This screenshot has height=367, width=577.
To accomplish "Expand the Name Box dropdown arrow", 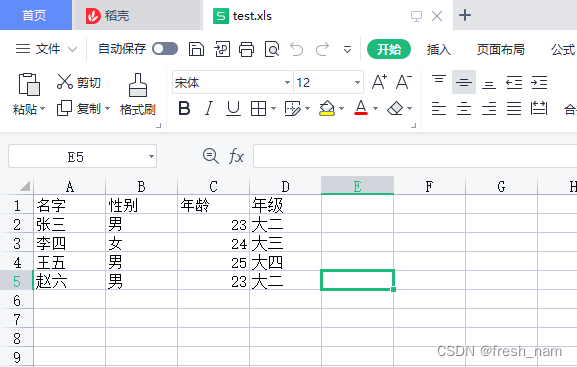I will point(151,156).
